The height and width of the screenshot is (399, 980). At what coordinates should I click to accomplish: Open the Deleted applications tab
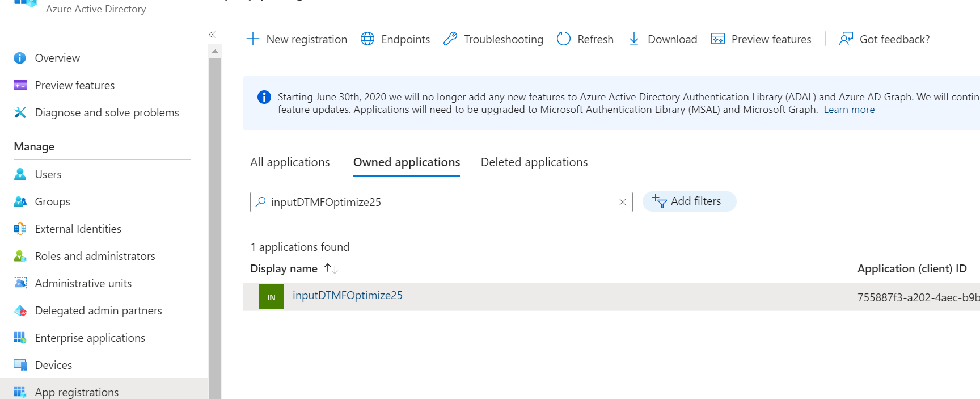click(x=534, y=162)
